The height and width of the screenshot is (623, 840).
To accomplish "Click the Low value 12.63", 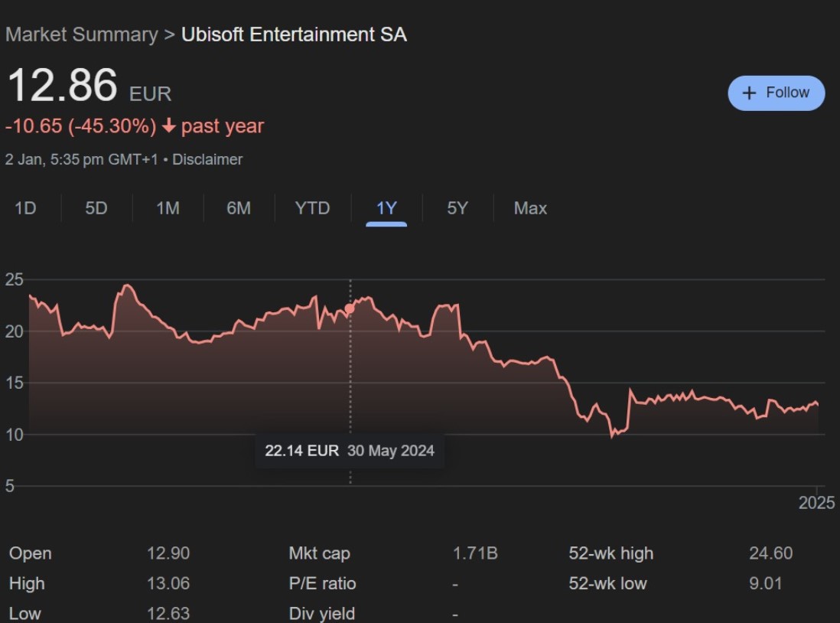I will click(x=168, y=613).
